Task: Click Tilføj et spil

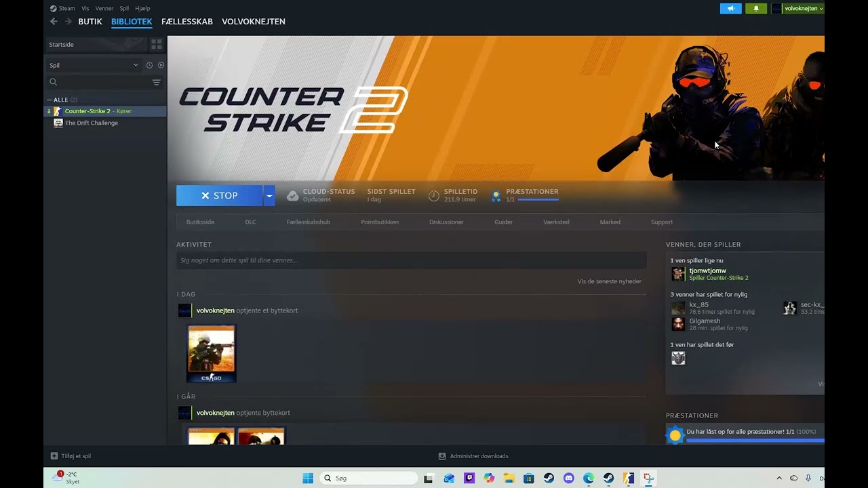Action: (76, 456)
